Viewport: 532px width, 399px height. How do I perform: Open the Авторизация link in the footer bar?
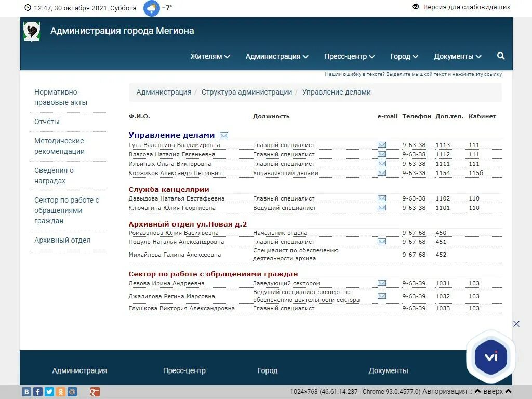tap(445, 392)
